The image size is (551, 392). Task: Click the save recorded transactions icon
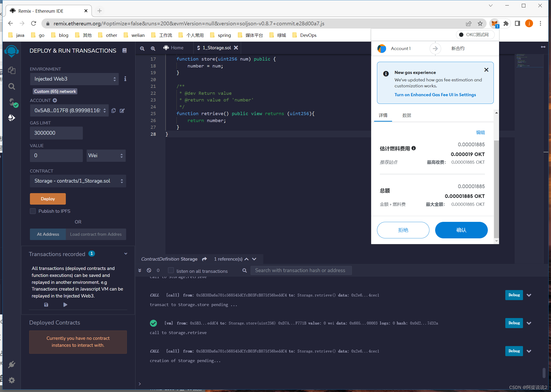pos(46,305)
